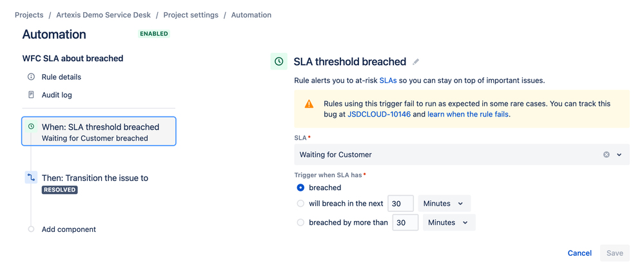Open the Minutes dropdown for breached by more
This screenshot has height=270, width=644.
[449, 222]
